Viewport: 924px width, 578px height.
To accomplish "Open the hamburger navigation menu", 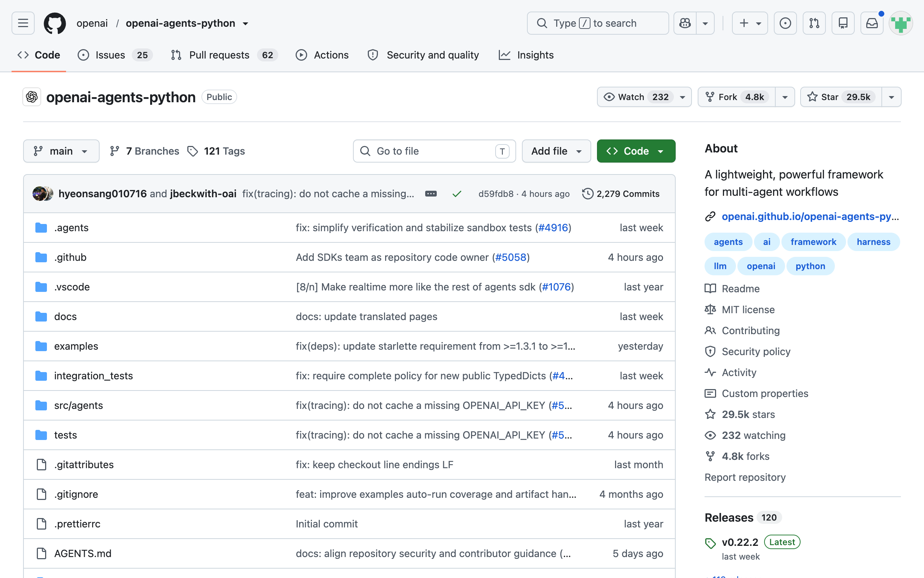I will pos(23,23).
